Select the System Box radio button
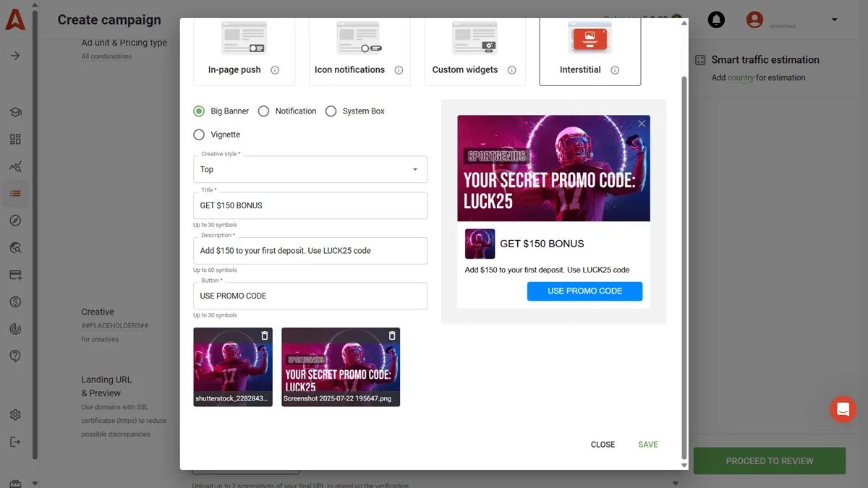The width and height of the screenshot is (868, 488). [331, 111]
